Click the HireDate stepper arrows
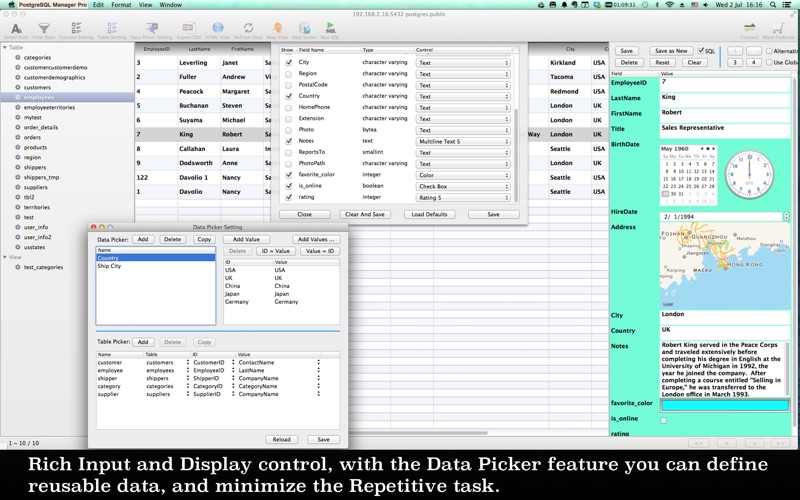This screenshot has width=800, height=500. coord(786,216)
